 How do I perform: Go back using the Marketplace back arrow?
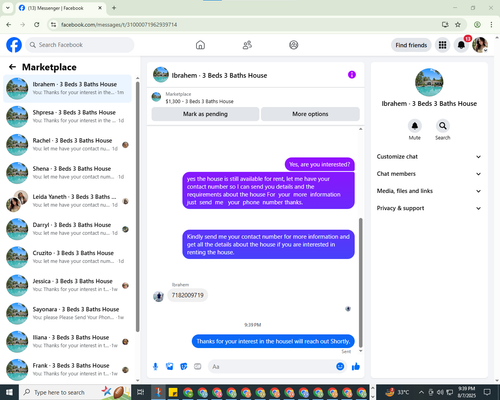tap(13, 67)
